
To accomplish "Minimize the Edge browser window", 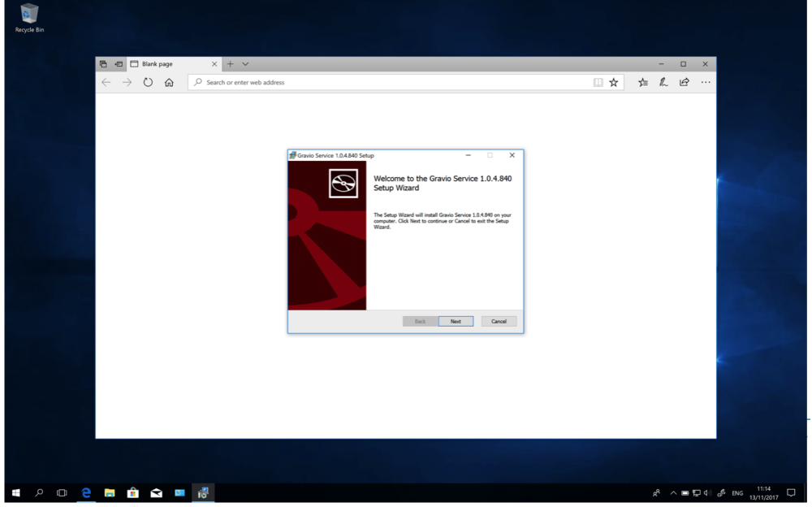I will pos(661,63).
